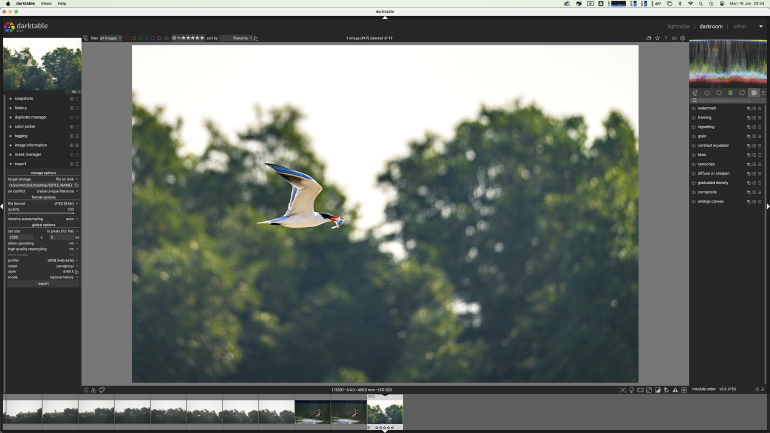770x433 pixels.
Task: Show the base modules group circle icon
Action: click(719, 93)
